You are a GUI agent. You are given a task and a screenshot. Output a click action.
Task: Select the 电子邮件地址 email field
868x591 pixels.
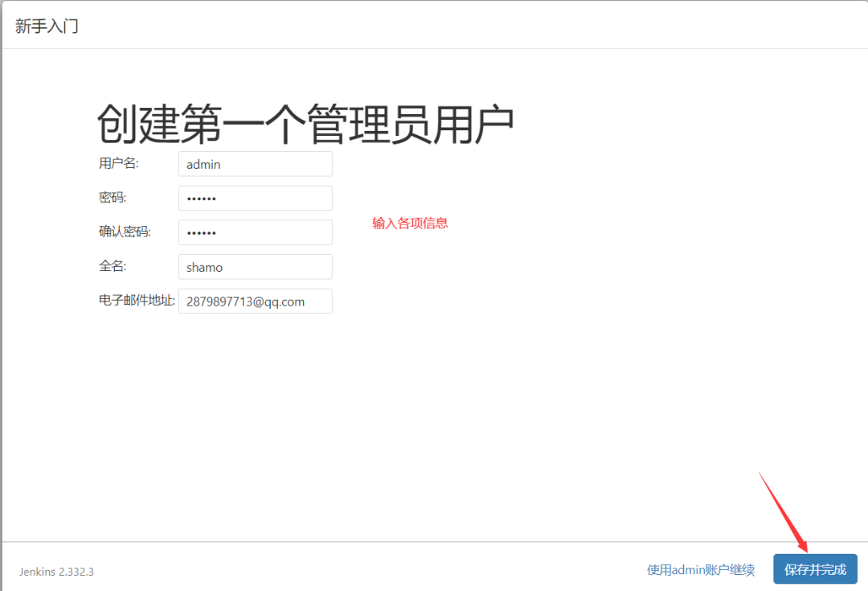pos(255,301)
